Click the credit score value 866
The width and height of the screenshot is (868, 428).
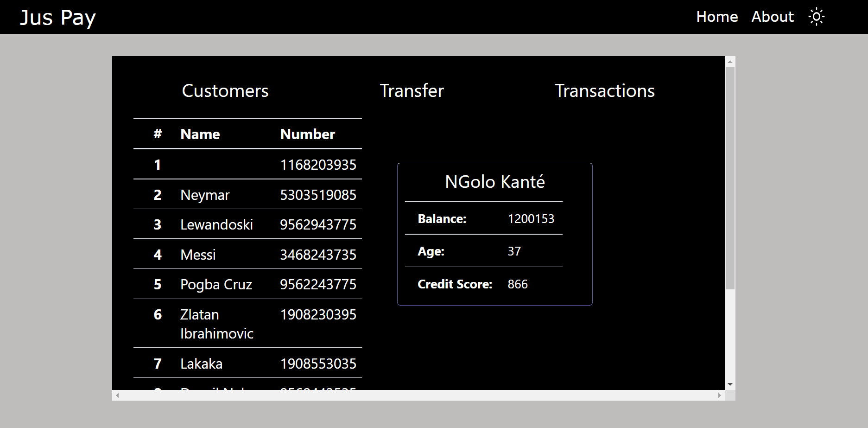518,284
